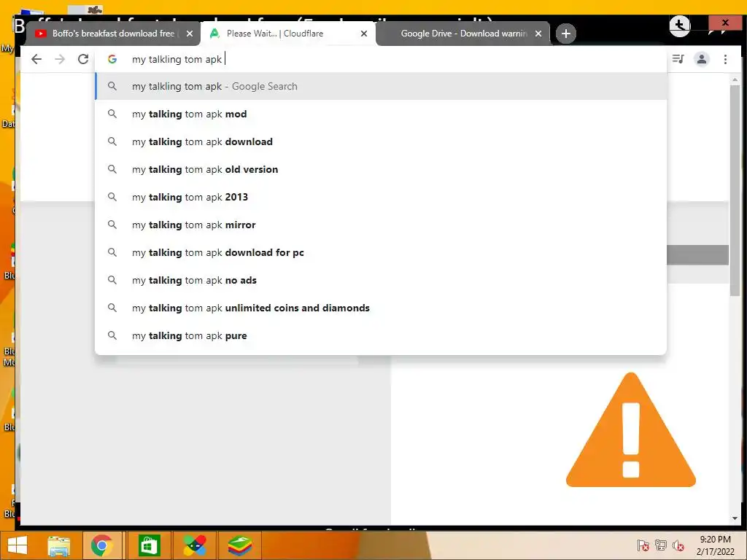Click the page vertical scrollbar thumb

point(735,190)
